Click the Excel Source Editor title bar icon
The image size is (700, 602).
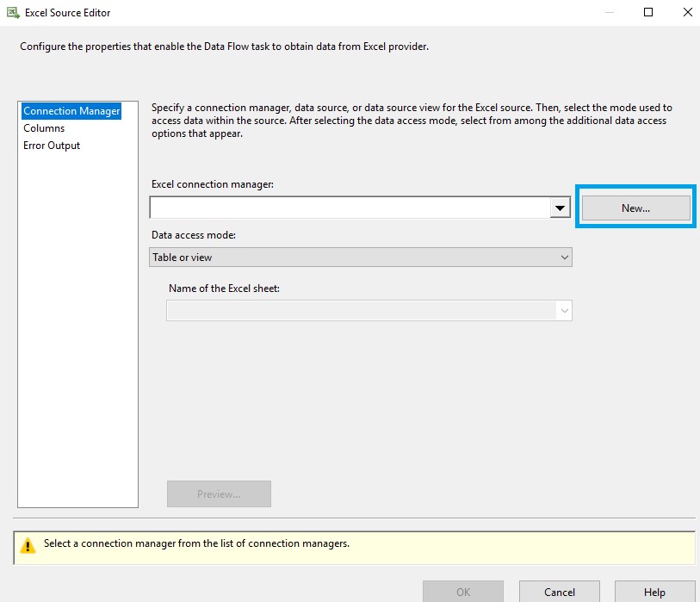[x=13, y=13]
